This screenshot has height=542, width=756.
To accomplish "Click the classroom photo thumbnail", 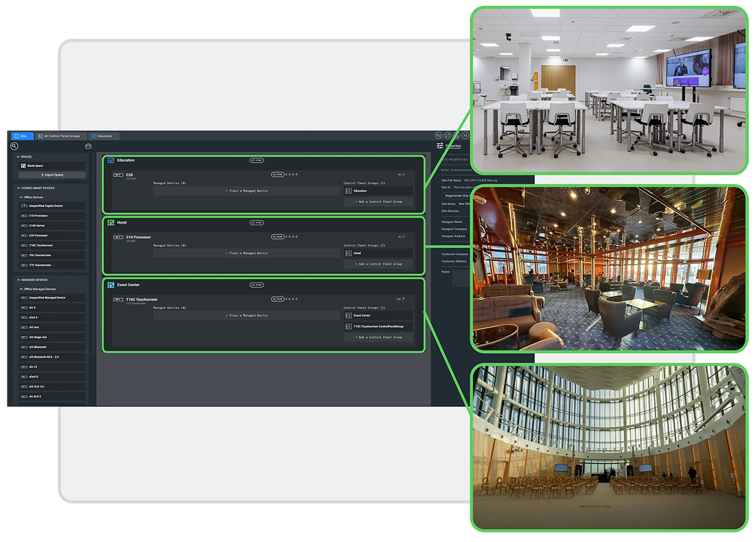I will tap(610, 90).
